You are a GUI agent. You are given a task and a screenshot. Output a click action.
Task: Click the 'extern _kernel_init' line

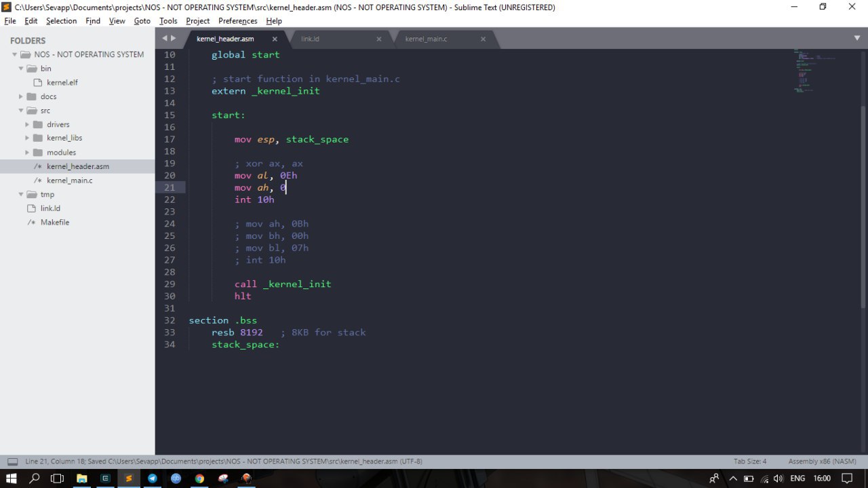click(x=265, y=91)
